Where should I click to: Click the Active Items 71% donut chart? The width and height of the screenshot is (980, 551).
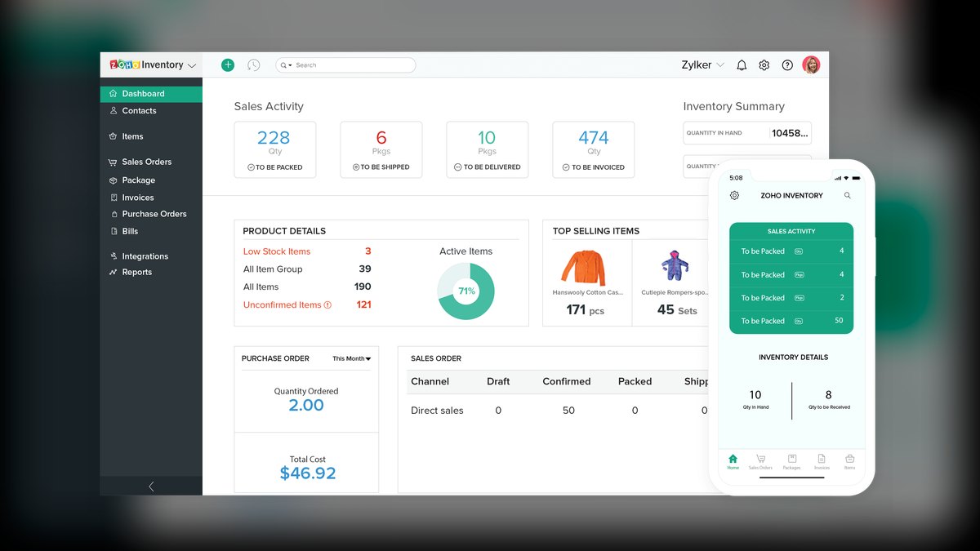[466, 291]
